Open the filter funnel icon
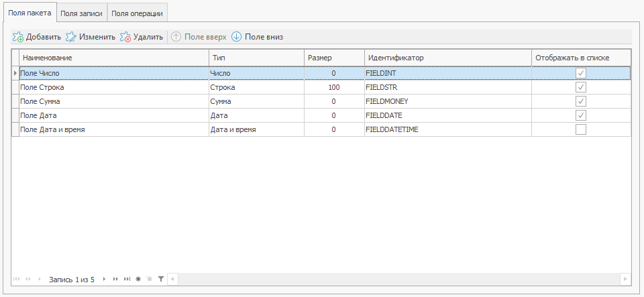Viewport: 644px width, 297px height. [161, 279]
